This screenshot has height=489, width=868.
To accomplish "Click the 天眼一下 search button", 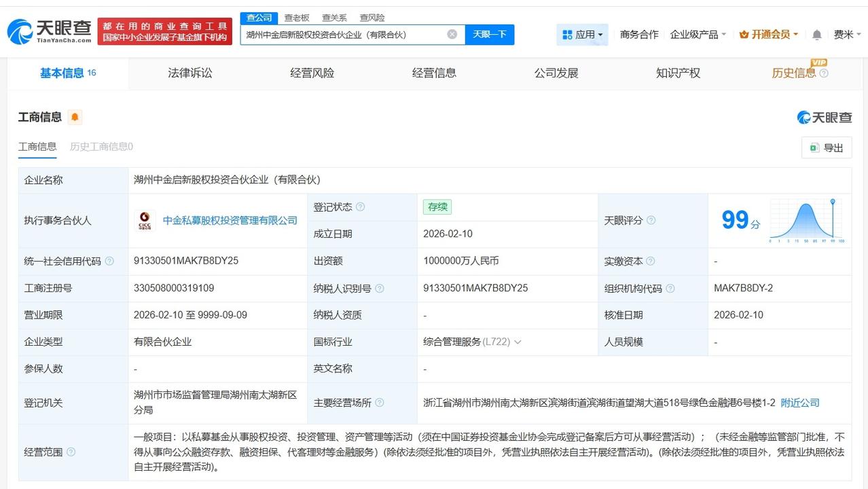I will pos(489,34).
